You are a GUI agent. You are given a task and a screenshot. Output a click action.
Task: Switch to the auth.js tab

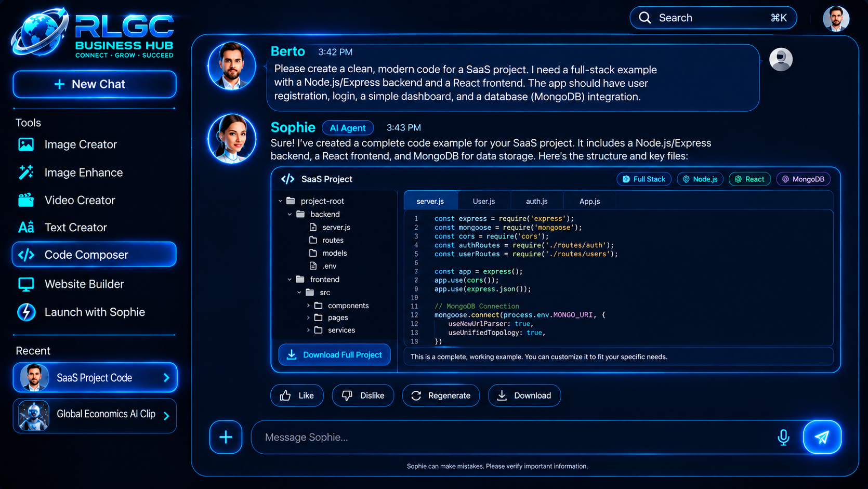coord(537,201)
